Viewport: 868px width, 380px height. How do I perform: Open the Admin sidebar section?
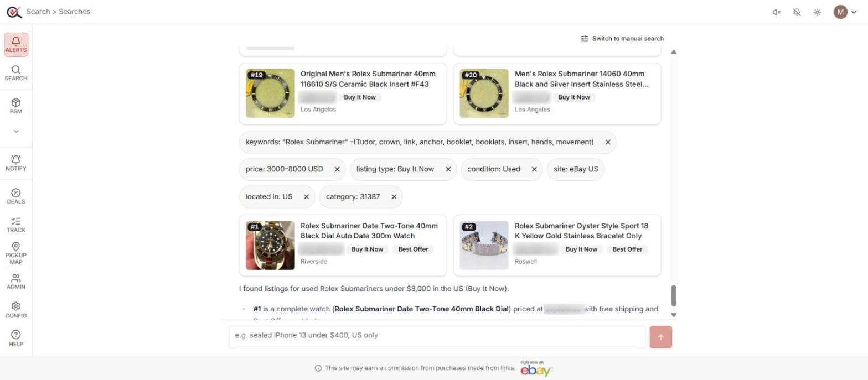[x=16, y=282]
